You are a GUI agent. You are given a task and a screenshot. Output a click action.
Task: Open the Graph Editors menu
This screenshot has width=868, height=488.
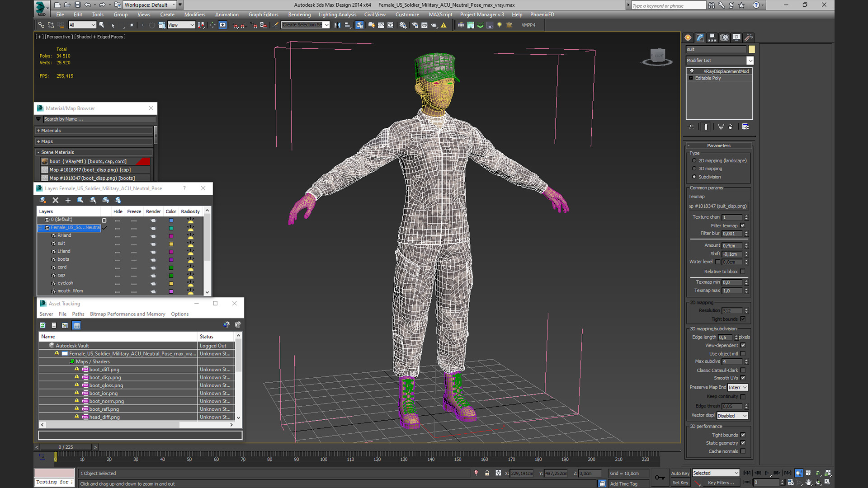264,14
